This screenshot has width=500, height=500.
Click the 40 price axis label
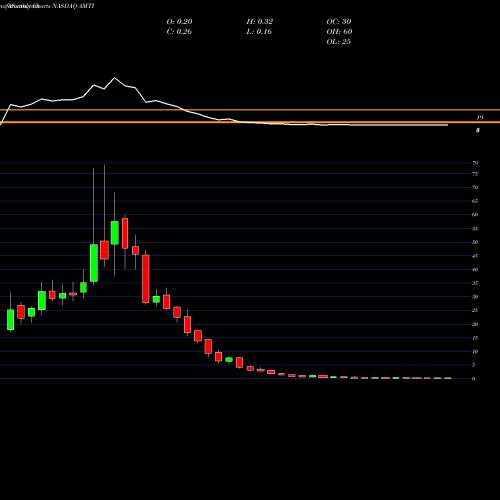point(475,269)
